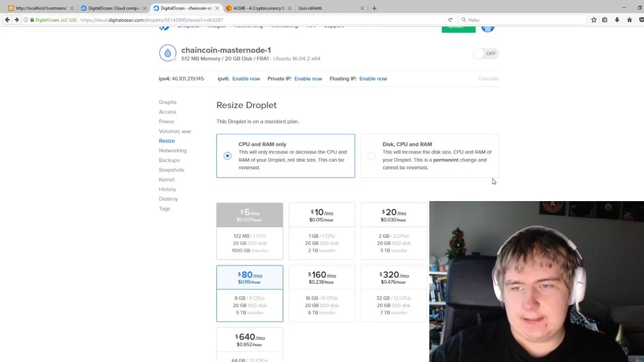
Task: Open a new tab with the plus button
Action: tap(374, 8)
